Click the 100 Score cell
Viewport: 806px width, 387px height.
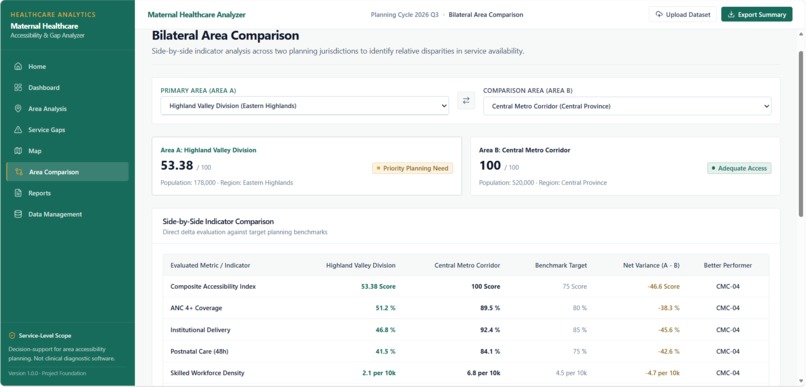coord(486,286)
